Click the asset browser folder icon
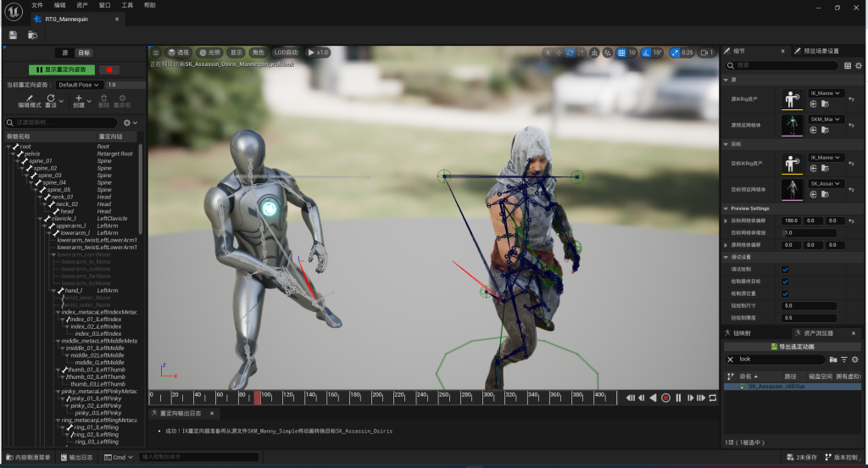Screen dimensions: 868x468 pos(833,359)
